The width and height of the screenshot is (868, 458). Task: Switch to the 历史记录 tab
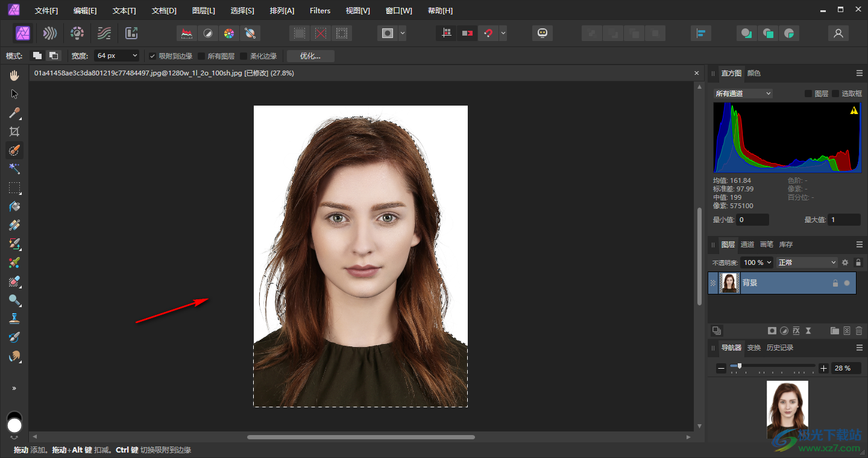click(x=779, y=348)
